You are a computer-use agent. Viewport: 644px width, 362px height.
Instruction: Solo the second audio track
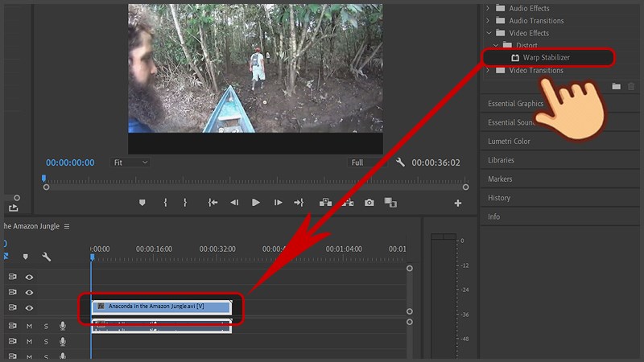point(46,341)
